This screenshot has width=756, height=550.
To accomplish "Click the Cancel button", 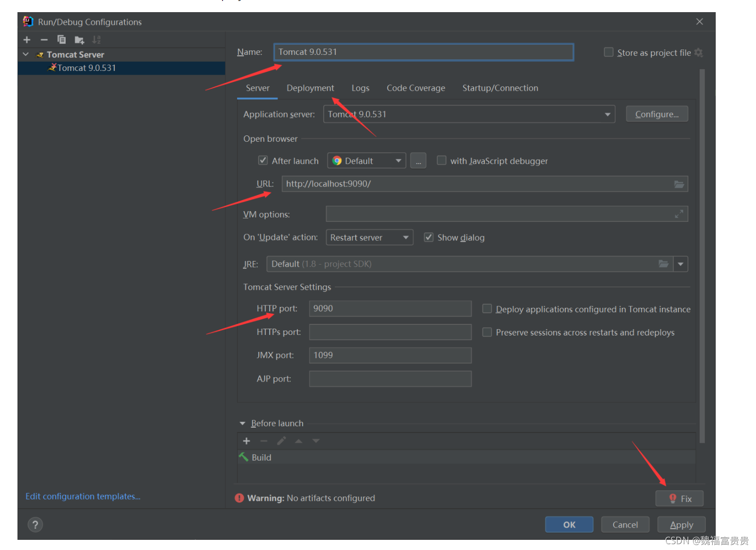I will tap(625, 525).
